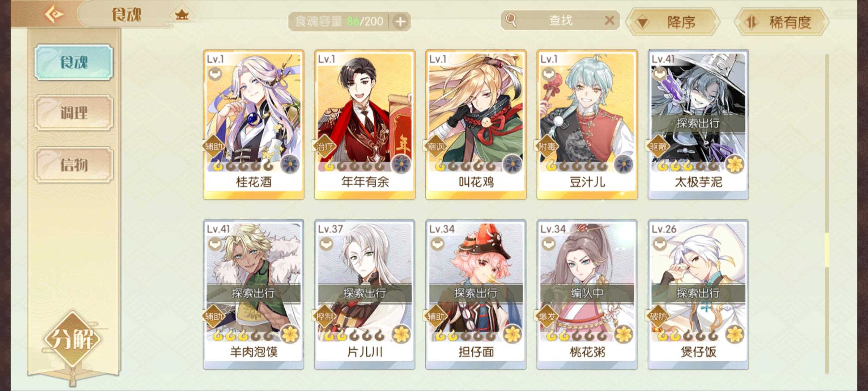Toggle 降序 sort order
The width and height of the screenshot is (868, 391).
coord(673,22)
